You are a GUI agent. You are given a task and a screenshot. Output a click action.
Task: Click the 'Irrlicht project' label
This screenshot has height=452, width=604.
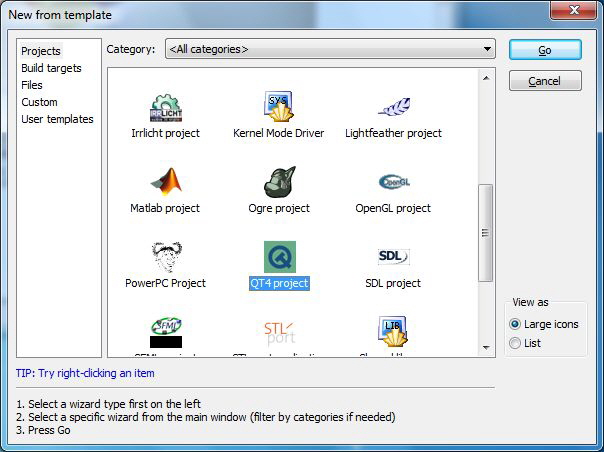166,133
